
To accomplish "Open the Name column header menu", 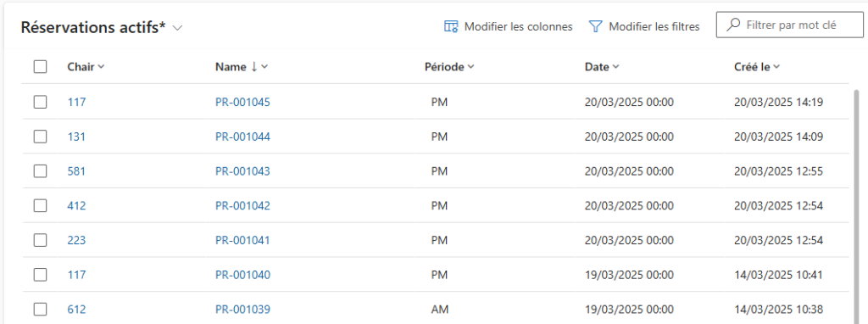I will tap(242, 67).
